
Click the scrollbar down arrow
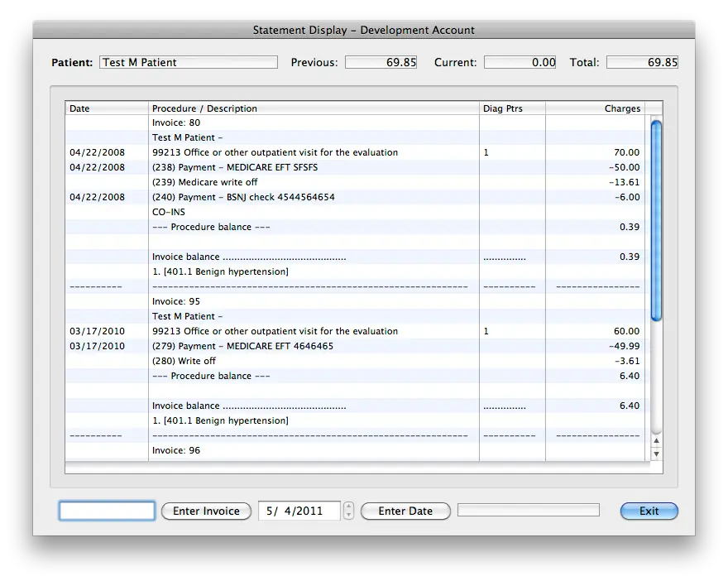(x=655, y=454)
